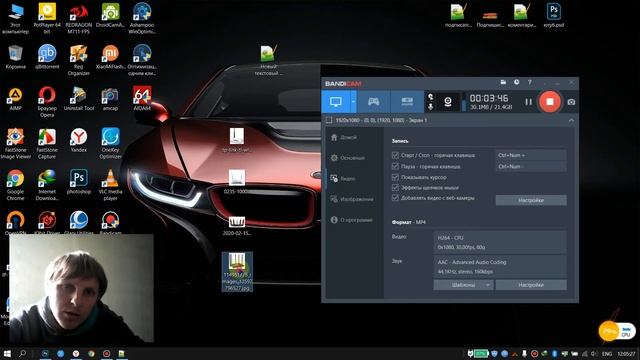This screenshot has width=640, height=360.
Task: Toggle webcam overlay icon in Bandicam
Action: 448,102
